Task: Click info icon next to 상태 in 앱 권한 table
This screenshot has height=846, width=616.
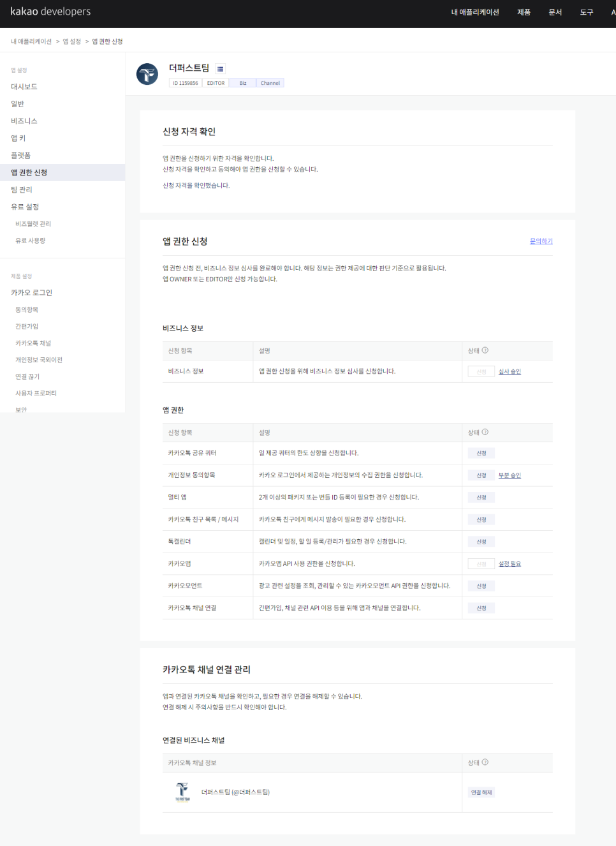Action: coord(485,432)
